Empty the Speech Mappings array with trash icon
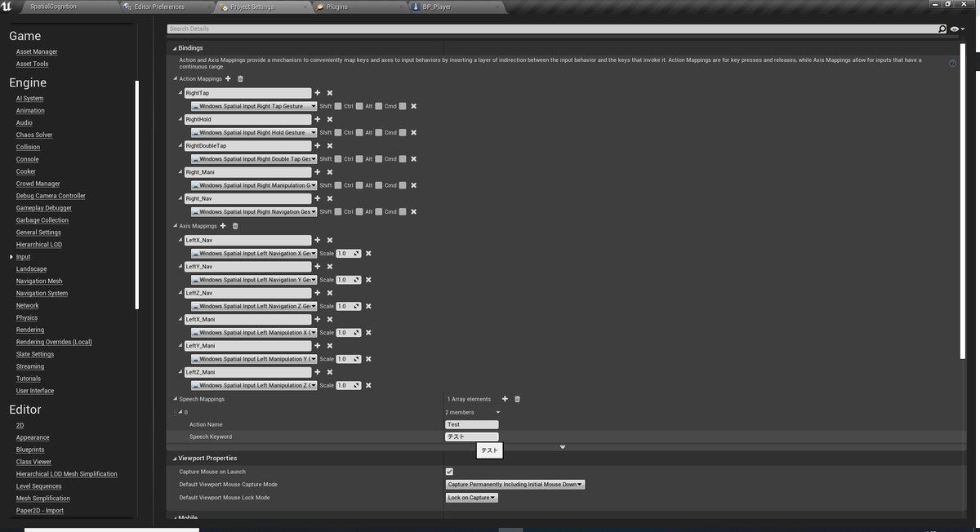Screen dimensions: 980x532 (x=517, y=399)
